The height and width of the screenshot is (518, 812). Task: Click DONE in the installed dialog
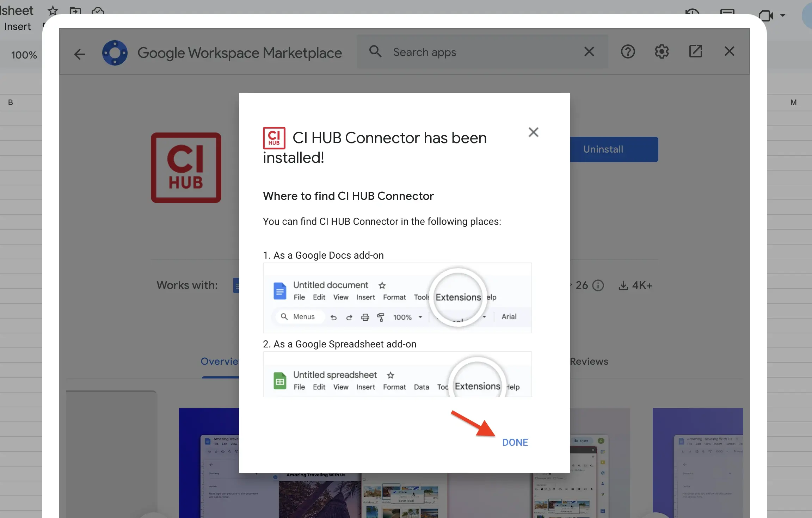(515, 442)
